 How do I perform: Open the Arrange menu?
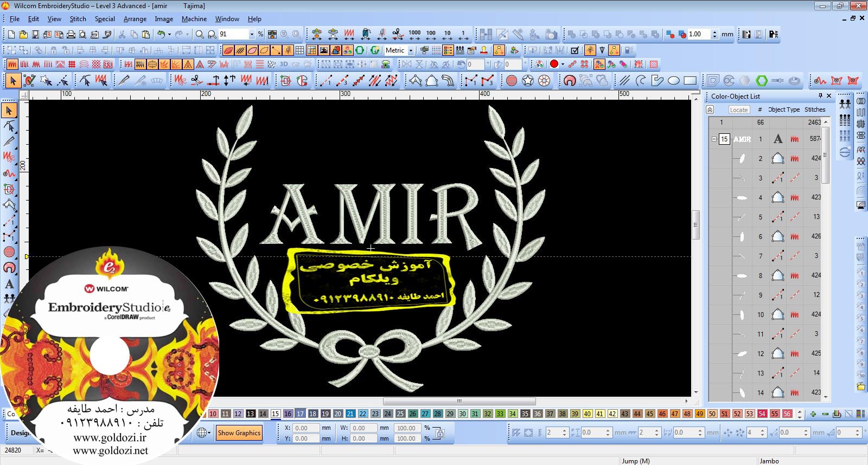(x=135, y=19)
